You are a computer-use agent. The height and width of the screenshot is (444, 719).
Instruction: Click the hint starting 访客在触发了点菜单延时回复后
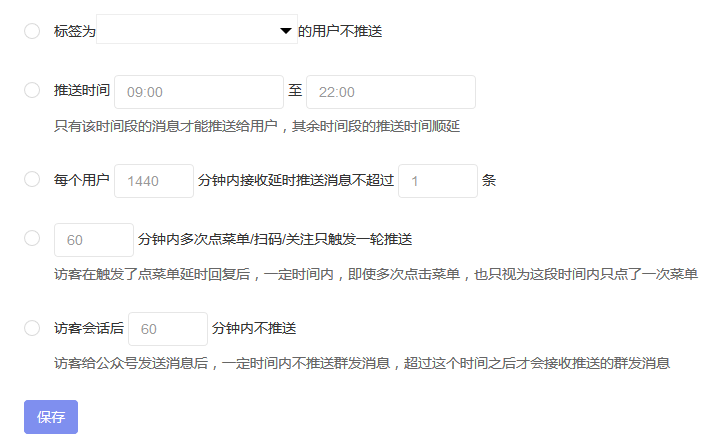376,274
